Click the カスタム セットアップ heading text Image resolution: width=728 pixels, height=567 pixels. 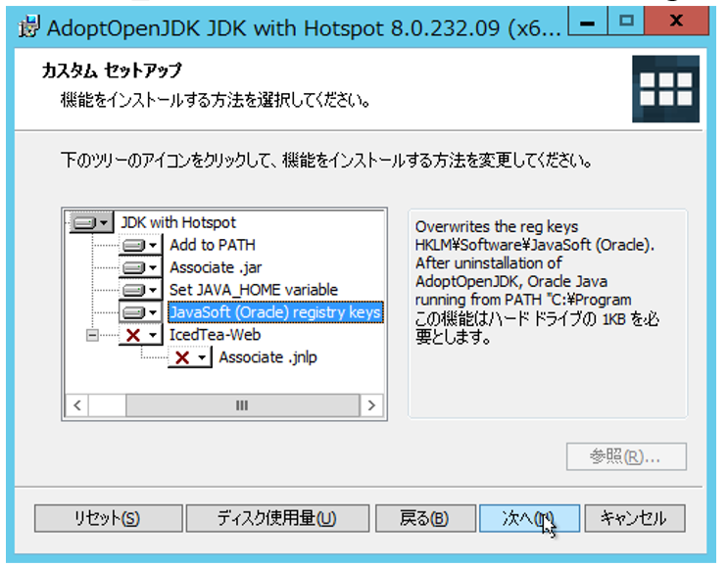[112, 71]
